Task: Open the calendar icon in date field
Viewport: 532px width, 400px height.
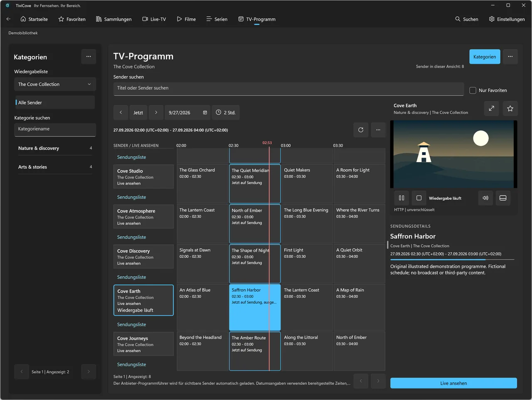Action: [205, 113]
